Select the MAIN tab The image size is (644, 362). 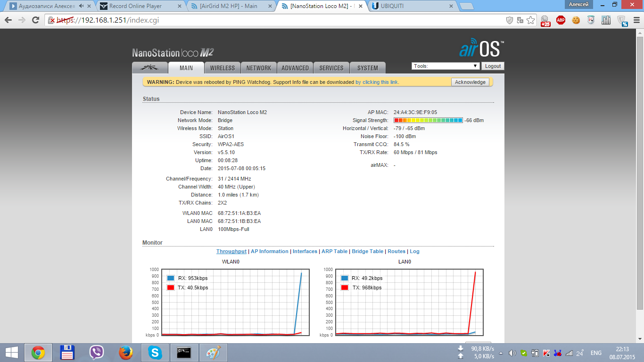tap(186, 68)
